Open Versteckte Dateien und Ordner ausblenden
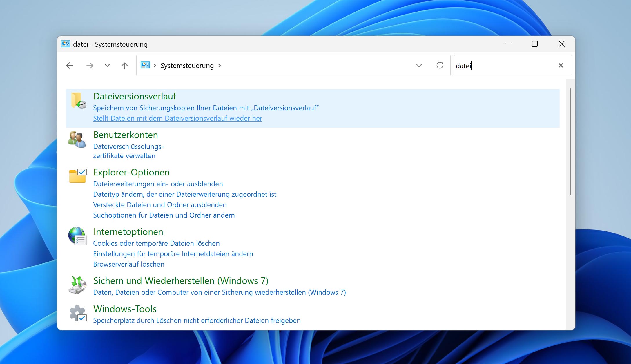This screenshot has width=631, height=364. 160,205
